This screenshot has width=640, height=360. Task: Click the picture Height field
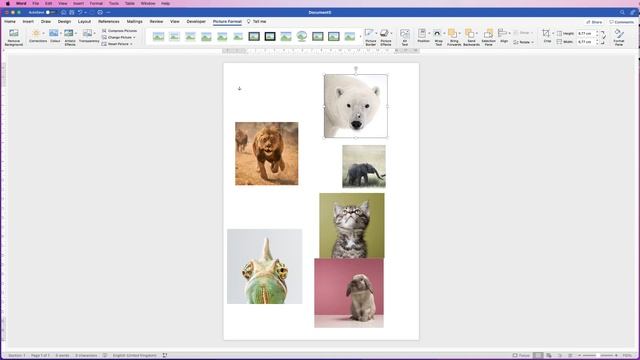pos(586,33)
